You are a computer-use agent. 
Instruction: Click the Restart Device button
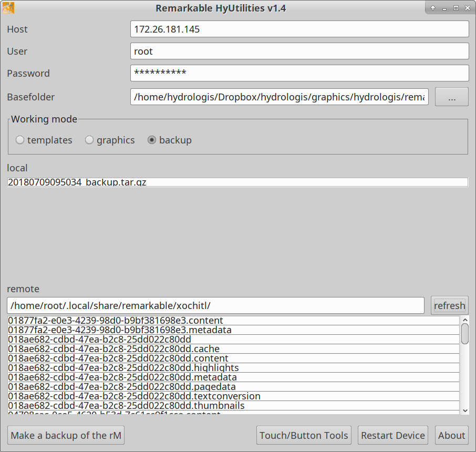tap(393, 435)
